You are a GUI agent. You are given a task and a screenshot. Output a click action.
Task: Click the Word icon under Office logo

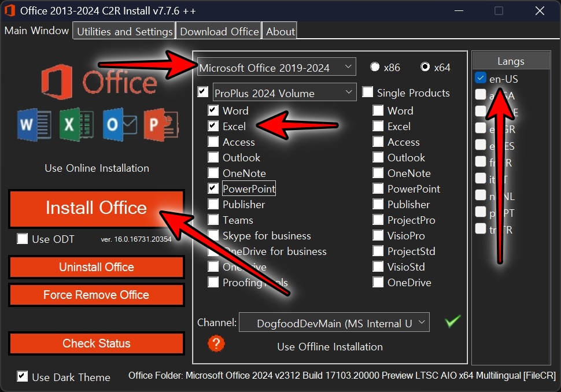[34, 124]
